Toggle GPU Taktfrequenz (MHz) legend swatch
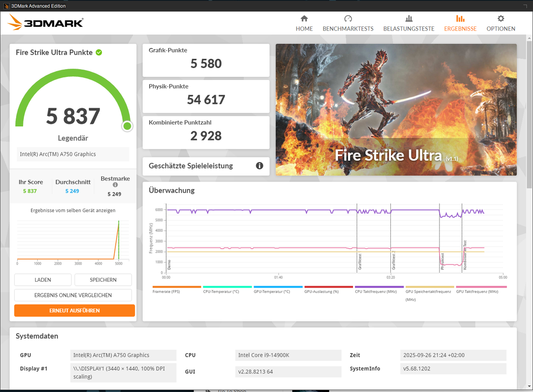The width and height of the screenshot is (533, 392). (482, 287)
